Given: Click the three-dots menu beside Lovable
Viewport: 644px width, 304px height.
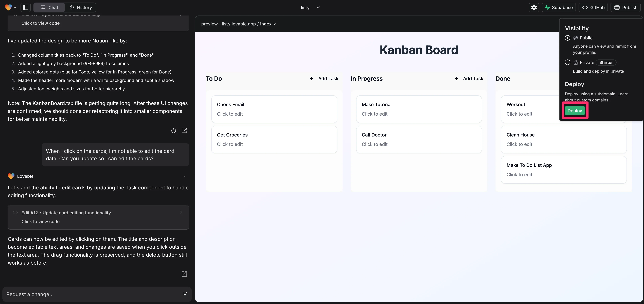Looking at the screenshot, I should pos(184,176).
